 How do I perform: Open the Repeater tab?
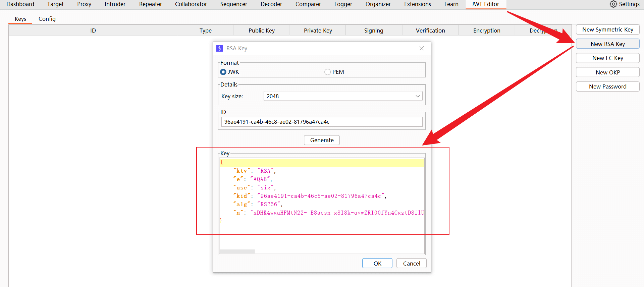click(150, 4)
